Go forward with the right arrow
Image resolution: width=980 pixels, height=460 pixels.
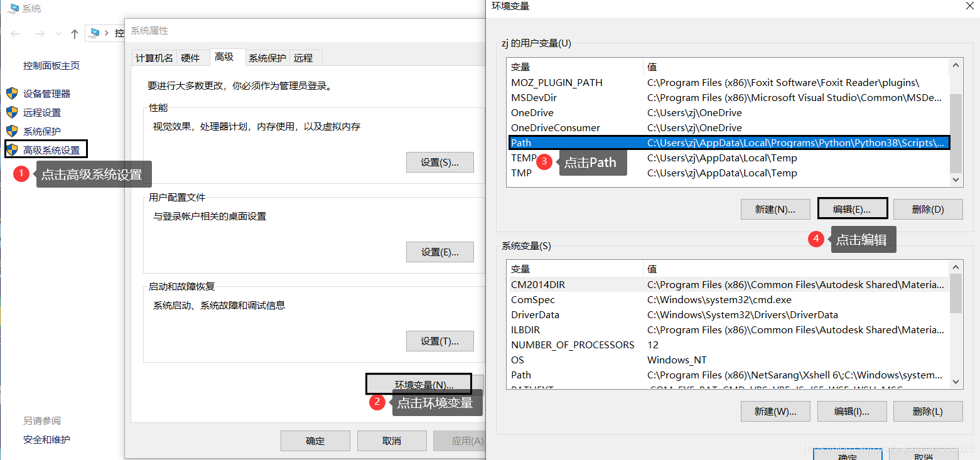(x=39, y=34)
